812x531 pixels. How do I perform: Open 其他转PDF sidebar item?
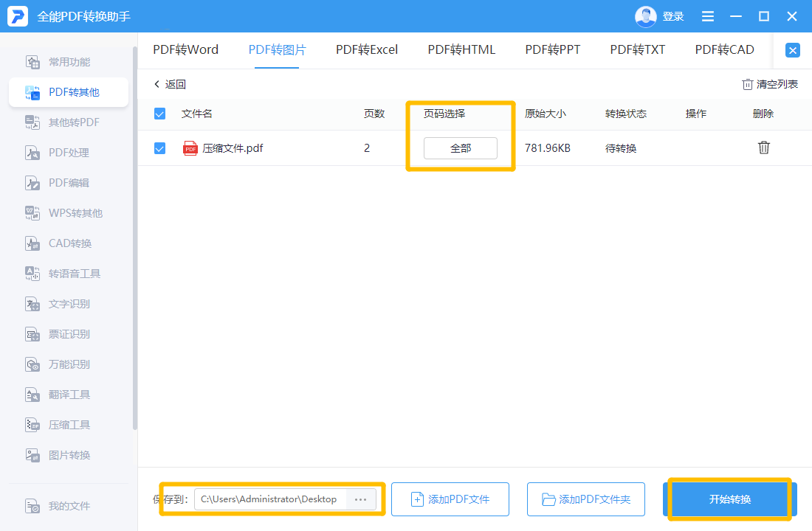[69, 122]
